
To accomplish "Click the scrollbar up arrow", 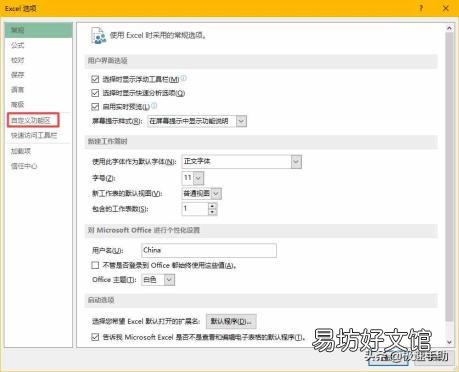I will [x=449, y=28].
